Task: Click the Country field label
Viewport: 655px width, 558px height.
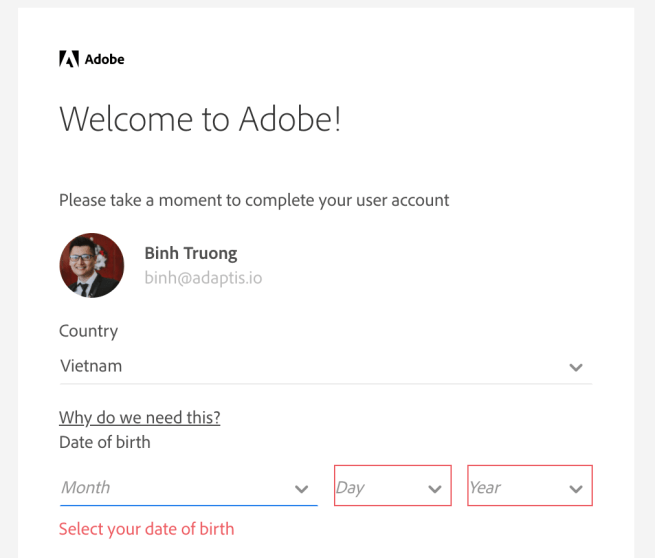Action: point(88,331)
